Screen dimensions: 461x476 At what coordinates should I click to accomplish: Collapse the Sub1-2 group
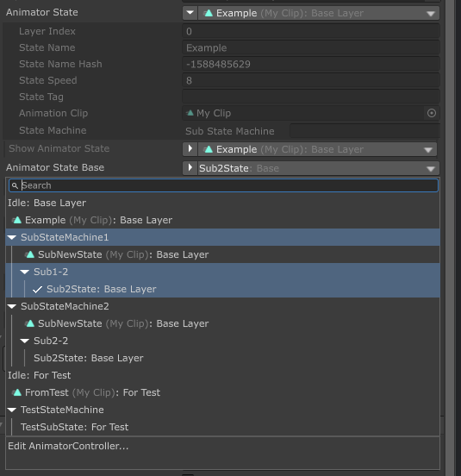[25, 272]
